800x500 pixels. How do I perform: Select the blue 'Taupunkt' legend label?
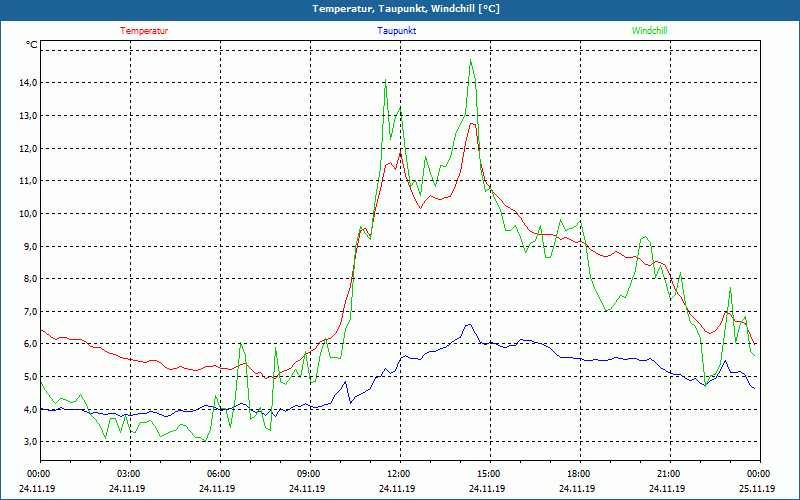point(397,31)
